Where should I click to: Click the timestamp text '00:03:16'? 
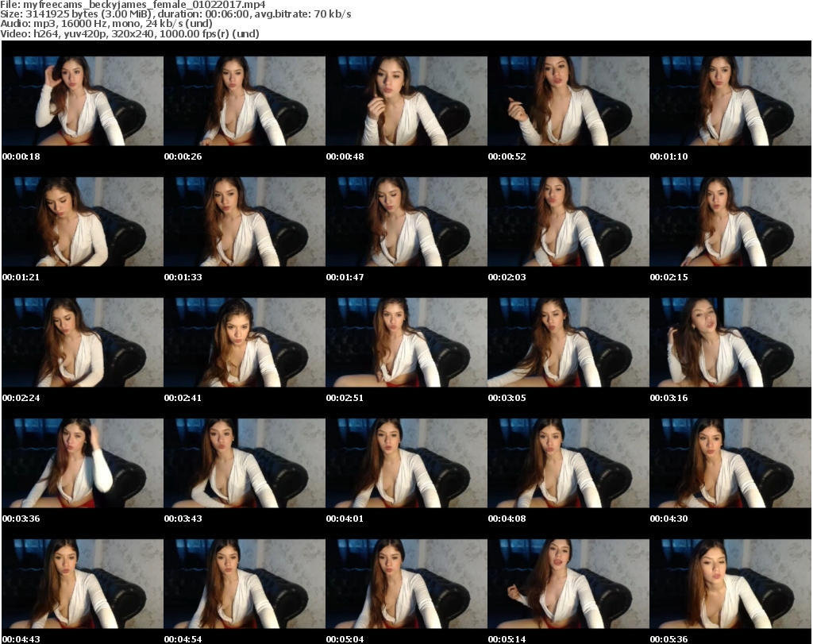pos(669,398)
